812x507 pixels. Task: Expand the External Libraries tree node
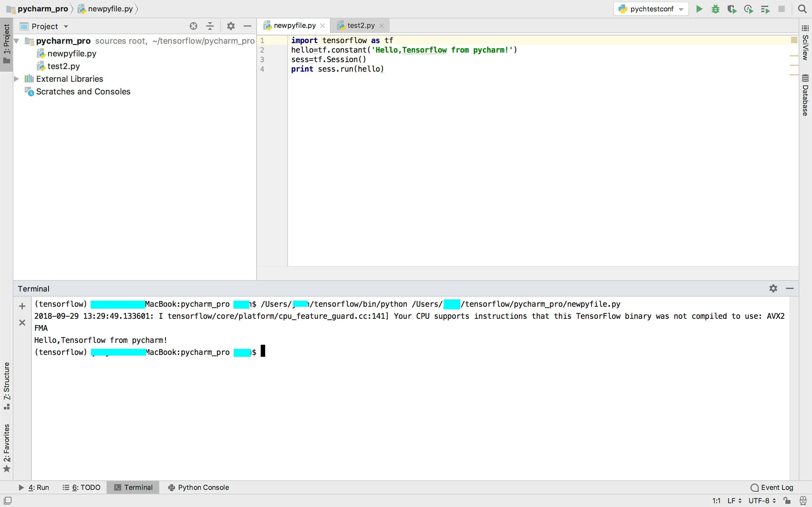pos(16,79)
